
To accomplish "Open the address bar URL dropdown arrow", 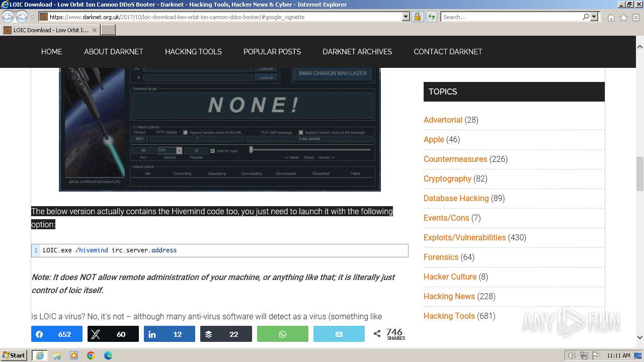I will (406, 17).
